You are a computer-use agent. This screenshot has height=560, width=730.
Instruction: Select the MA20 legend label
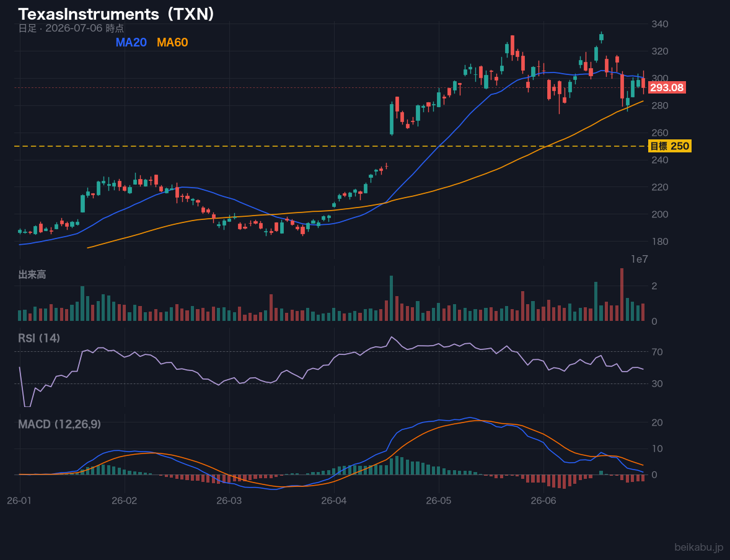(131, 42)
